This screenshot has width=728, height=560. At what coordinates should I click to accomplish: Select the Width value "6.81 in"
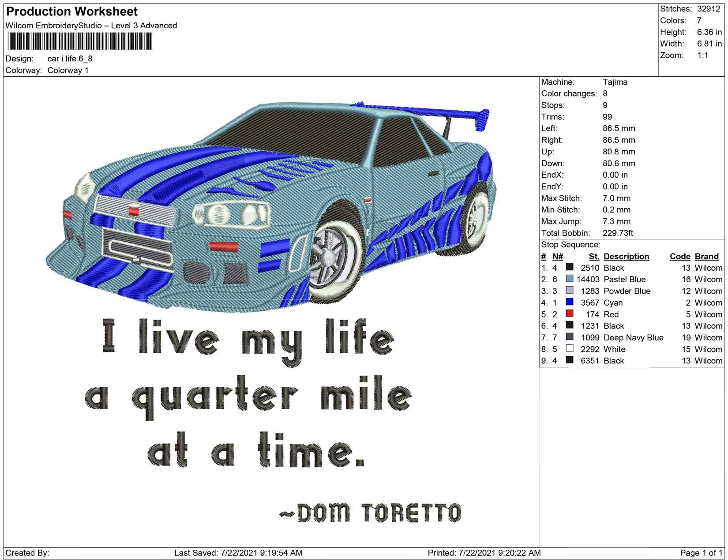click(x=709, y=44)
